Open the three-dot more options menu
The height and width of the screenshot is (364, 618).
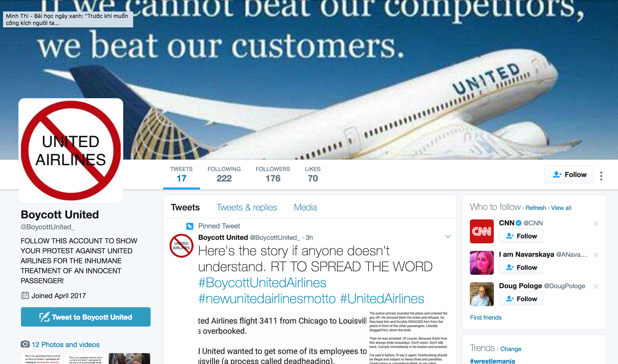[601, 176]
